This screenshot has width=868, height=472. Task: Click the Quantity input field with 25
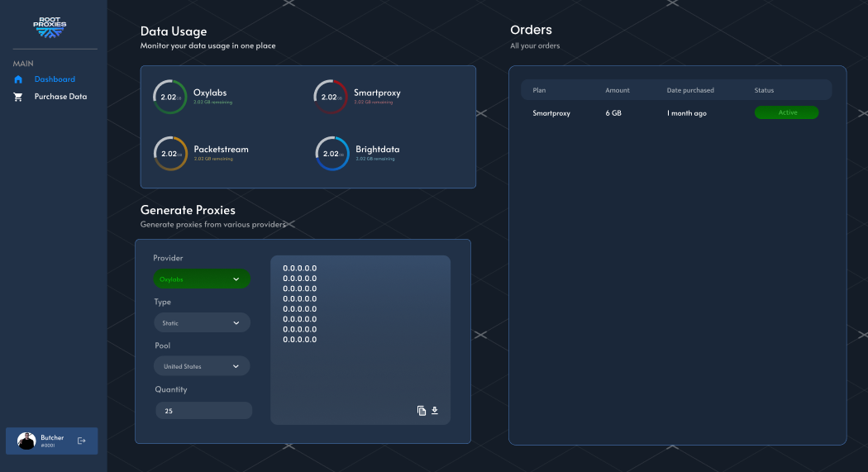tap(203, 411)
